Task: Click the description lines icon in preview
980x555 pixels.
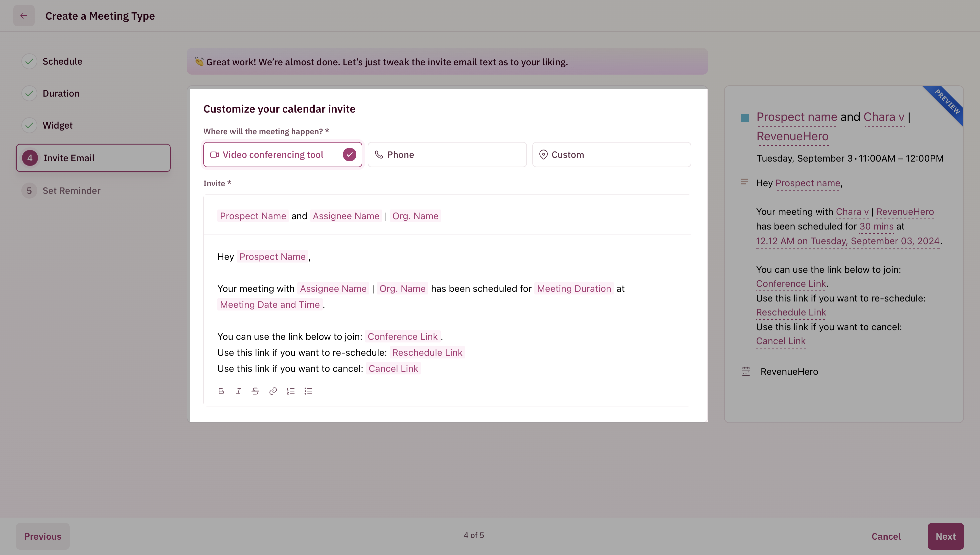Action: click(744, 182)
